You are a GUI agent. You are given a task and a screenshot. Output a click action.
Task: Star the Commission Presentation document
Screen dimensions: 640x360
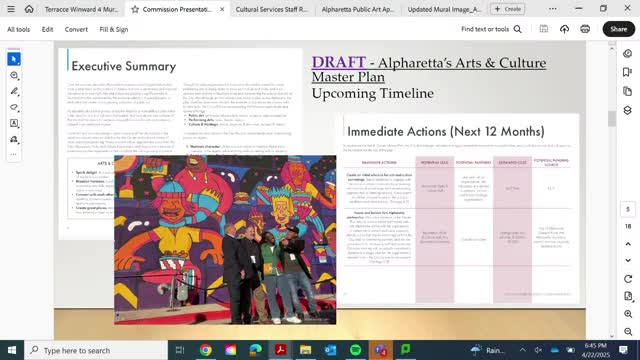135,9
